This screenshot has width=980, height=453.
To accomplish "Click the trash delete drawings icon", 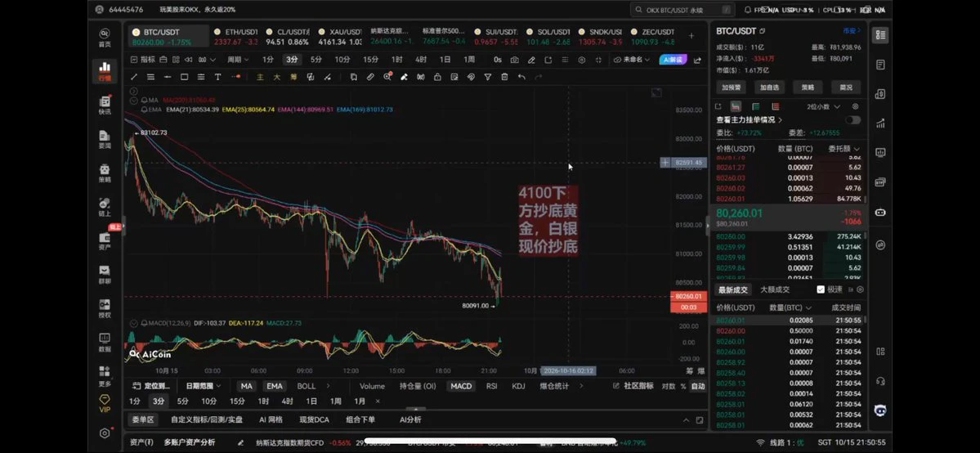I will coord(504,77).
